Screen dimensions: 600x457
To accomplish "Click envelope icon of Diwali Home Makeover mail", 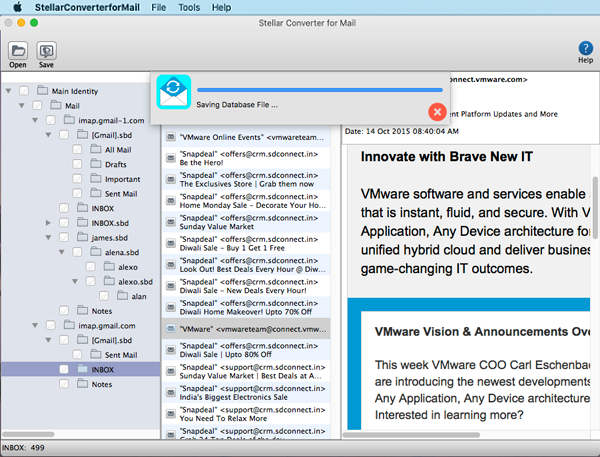I will 171,307.
